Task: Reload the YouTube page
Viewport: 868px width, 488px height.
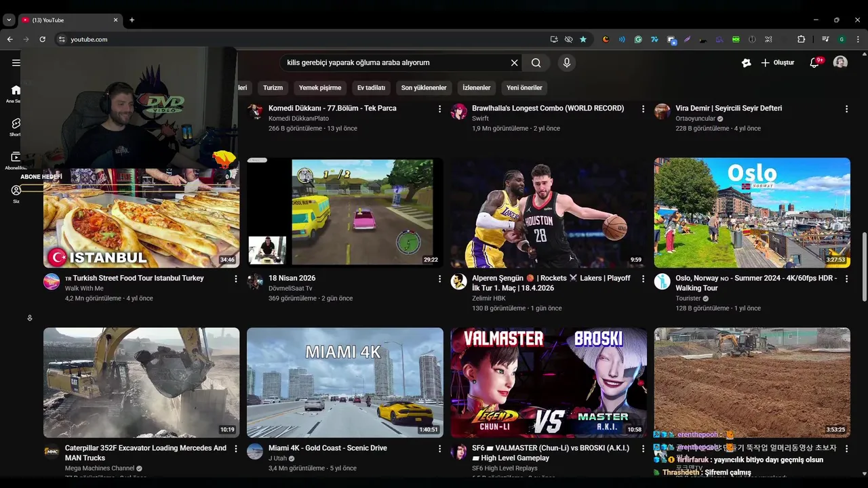Action: (42, 39)
